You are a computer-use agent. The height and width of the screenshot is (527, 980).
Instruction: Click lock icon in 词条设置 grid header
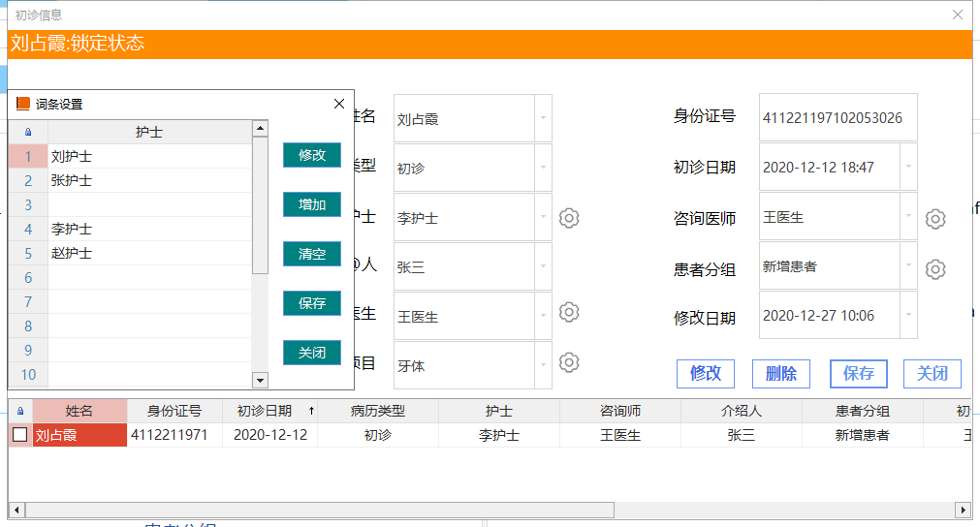click(x=27, y=132)
